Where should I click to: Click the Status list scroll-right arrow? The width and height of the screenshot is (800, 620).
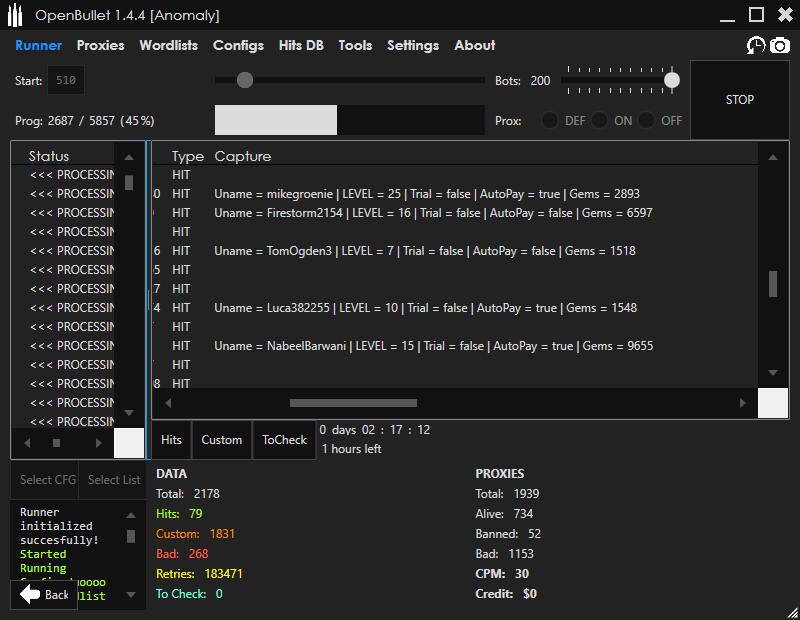point(98,442)
